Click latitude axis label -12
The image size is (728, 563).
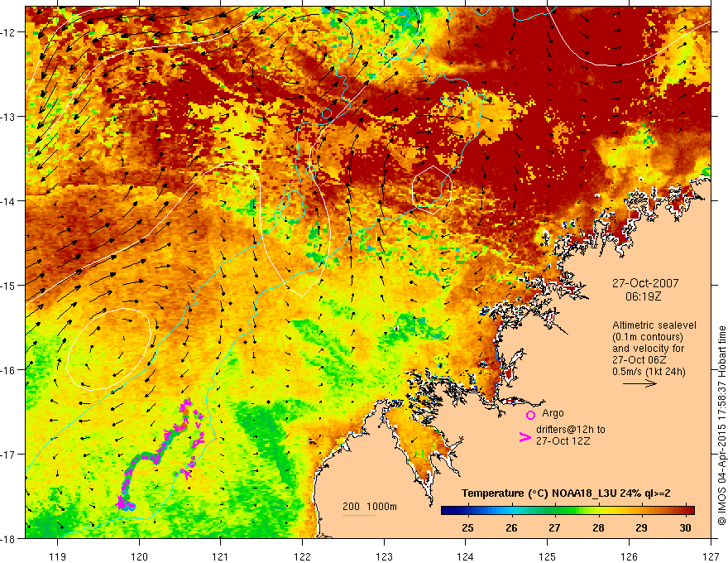click(x=8, y=32)
